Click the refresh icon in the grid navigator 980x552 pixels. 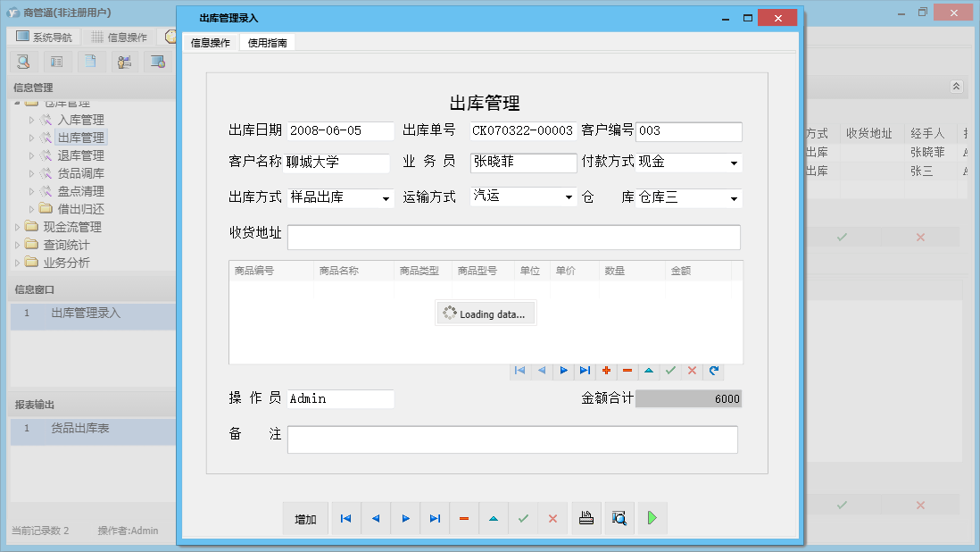click(x=714, y=371)
